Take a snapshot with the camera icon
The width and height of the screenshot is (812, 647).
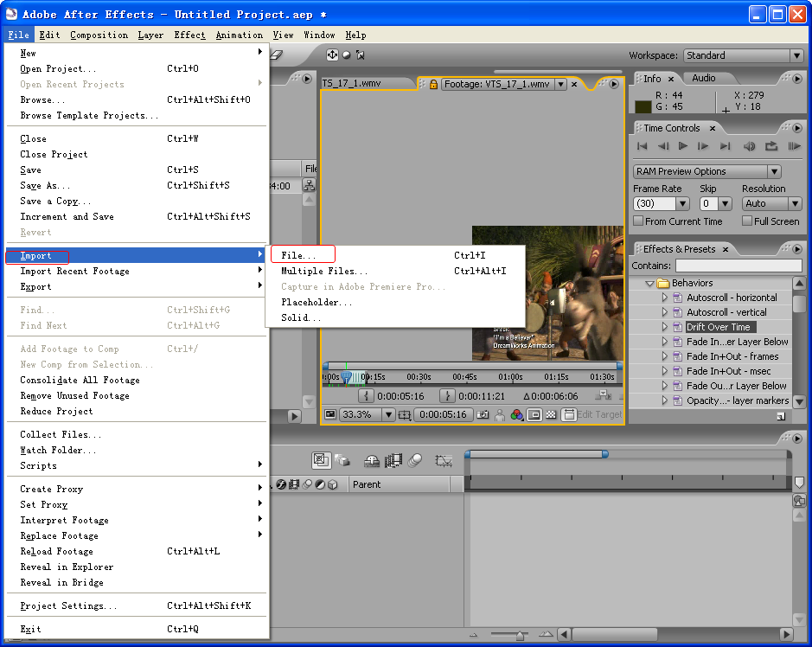tap(483, 414)
